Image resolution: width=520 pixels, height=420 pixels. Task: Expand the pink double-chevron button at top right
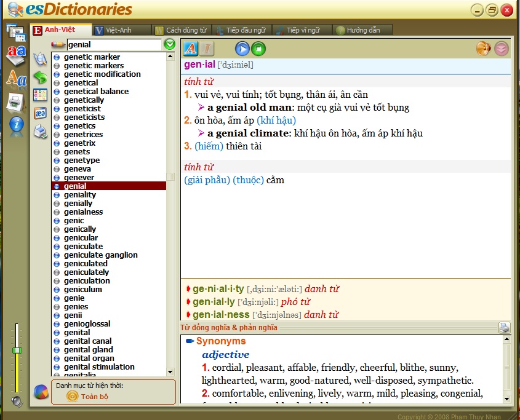pos(502,49)
